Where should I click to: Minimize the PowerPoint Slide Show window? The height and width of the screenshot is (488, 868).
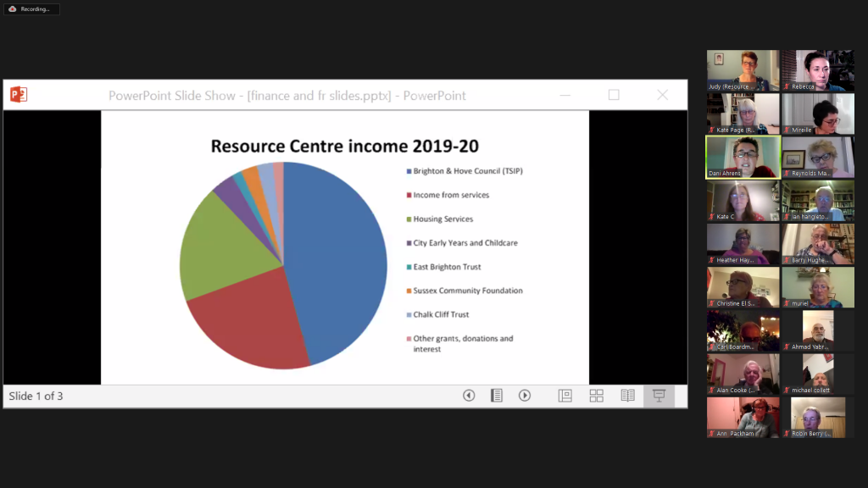[565, 95]
